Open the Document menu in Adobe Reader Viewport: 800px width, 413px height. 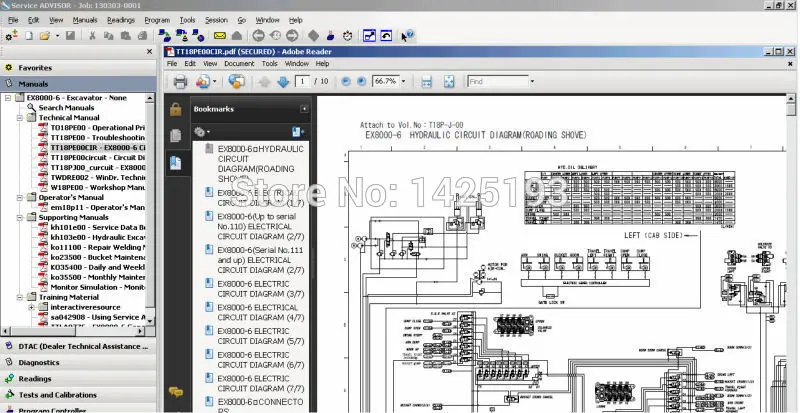coord(238,64)
